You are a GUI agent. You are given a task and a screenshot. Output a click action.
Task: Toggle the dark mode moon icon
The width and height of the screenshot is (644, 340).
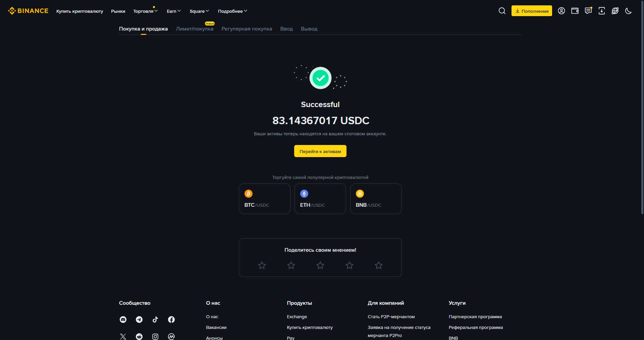pyautogui.click(x=628, y=11)
